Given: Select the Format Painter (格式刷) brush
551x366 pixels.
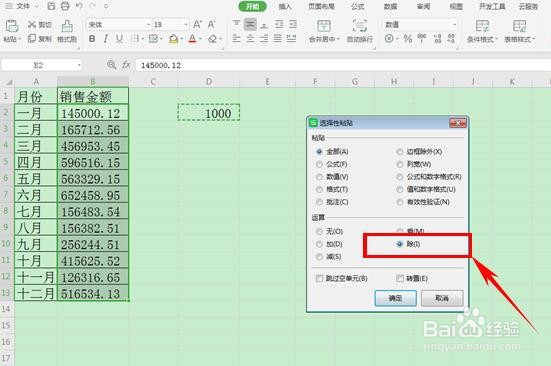Looking at the screenshot, I should 67,26.
